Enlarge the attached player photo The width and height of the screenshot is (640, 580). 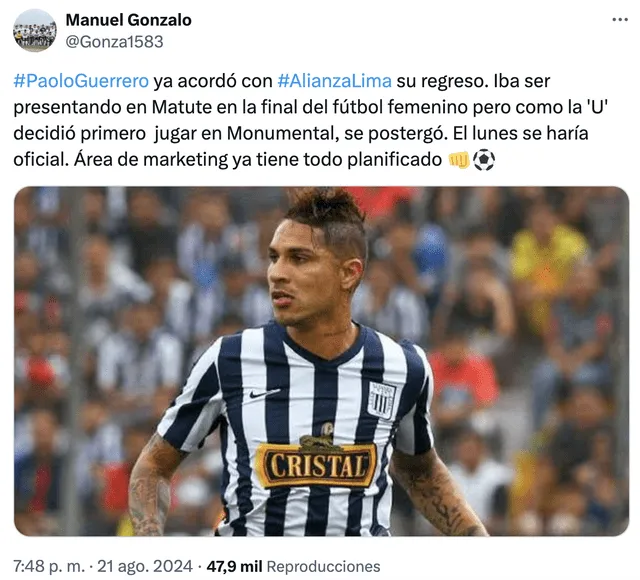321,361
